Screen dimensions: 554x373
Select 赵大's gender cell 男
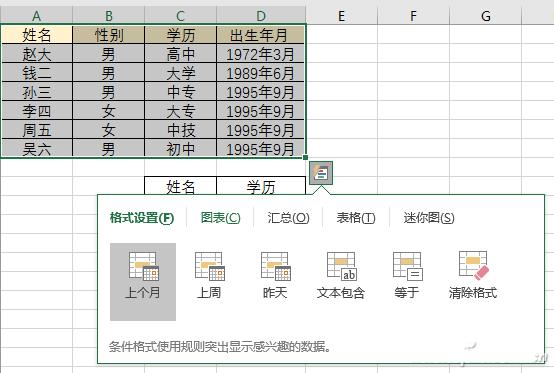click(109, 54)
